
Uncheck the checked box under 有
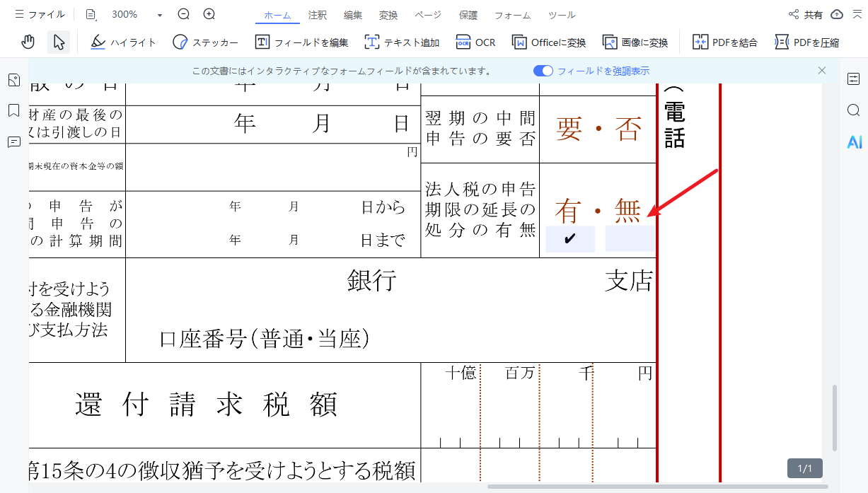pyautogui.click(x=569, y=239)
